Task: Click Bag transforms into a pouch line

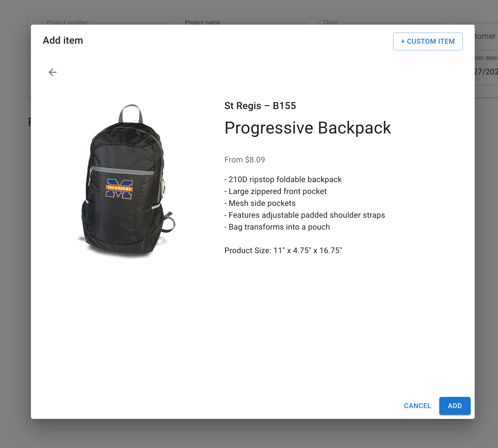Action: pyautogui.click(x=277, y=227)
